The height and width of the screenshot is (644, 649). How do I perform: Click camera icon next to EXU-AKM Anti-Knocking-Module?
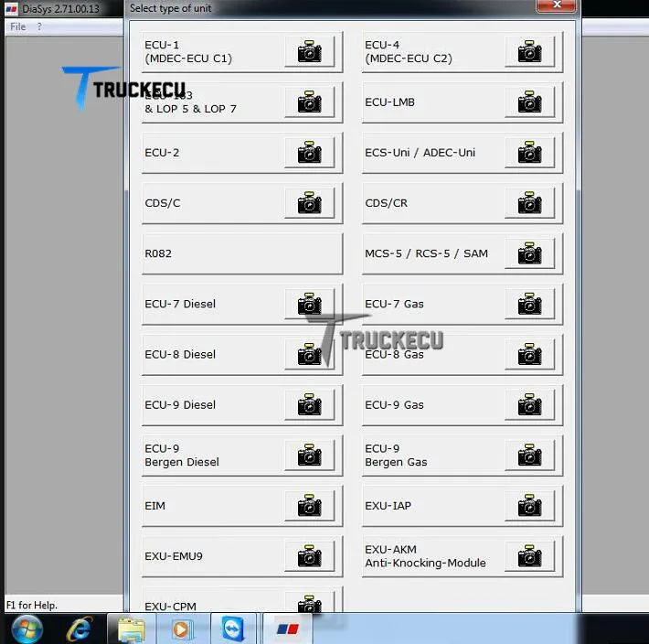[x=529, y=556]
